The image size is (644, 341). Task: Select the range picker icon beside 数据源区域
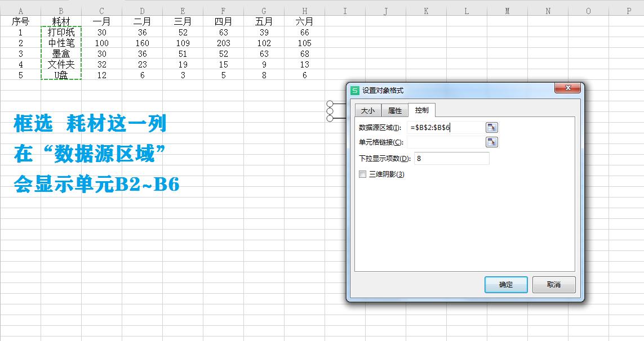click(491, 127)
